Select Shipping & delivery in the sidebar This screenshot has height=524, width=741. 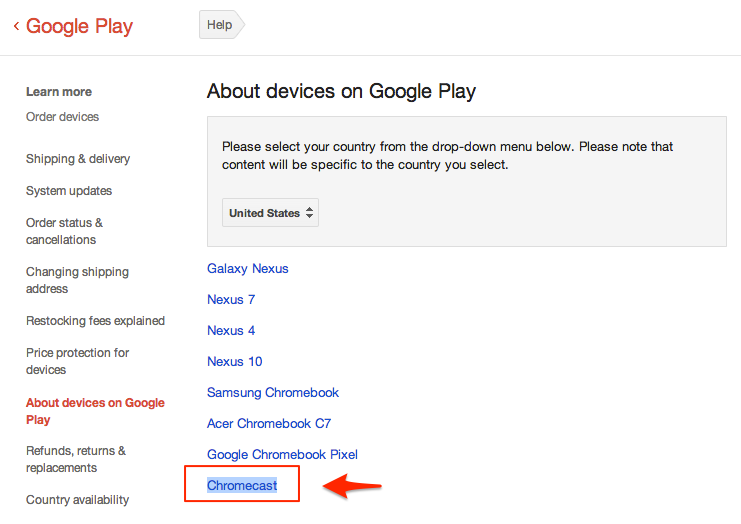[x=78, y=159]
